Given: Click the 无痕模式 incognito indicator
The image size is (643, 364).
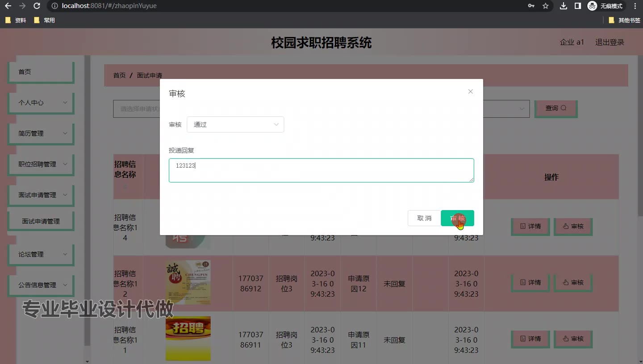Looking at the screenshot, I should pos(605,6).
